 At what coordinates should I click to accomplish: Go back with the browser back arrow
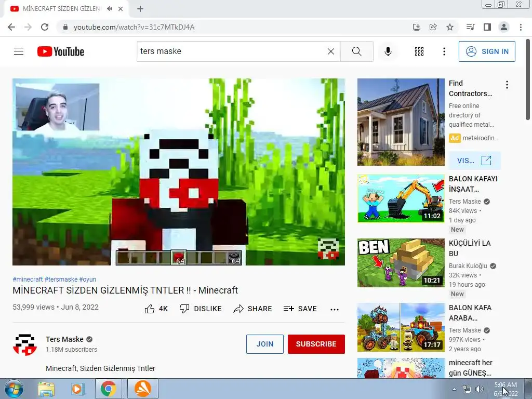[11, 27]
